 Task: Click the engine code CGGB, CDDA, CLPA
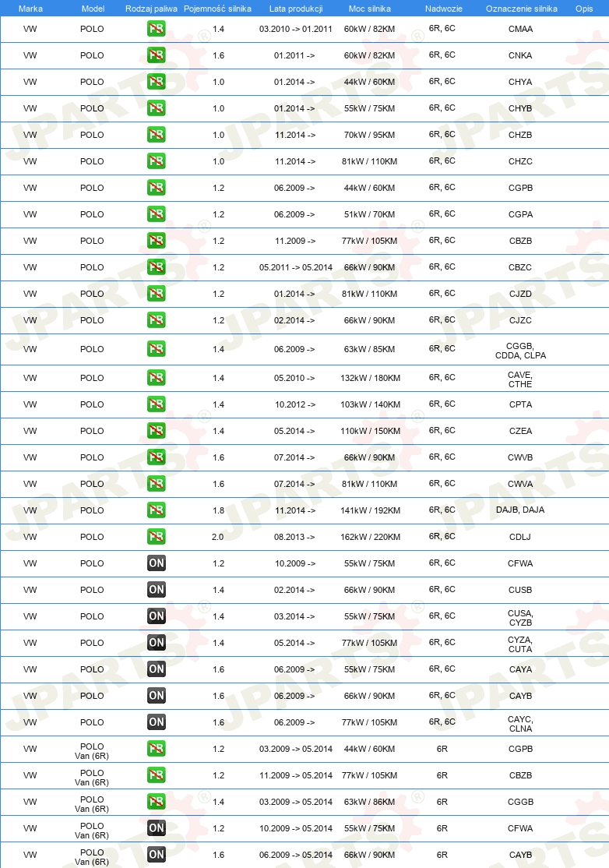point(520,351)
